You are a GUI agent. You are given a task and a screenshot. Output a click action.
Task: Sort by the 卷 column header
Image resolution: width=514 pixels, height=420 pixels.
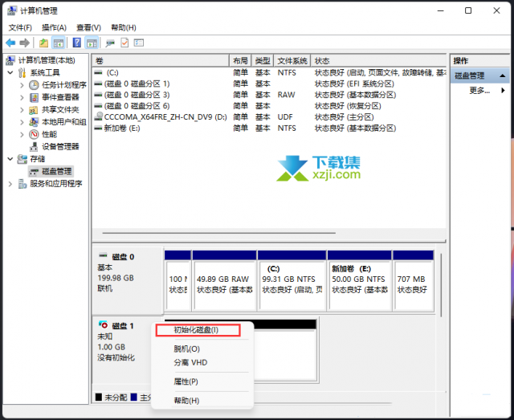161,61
